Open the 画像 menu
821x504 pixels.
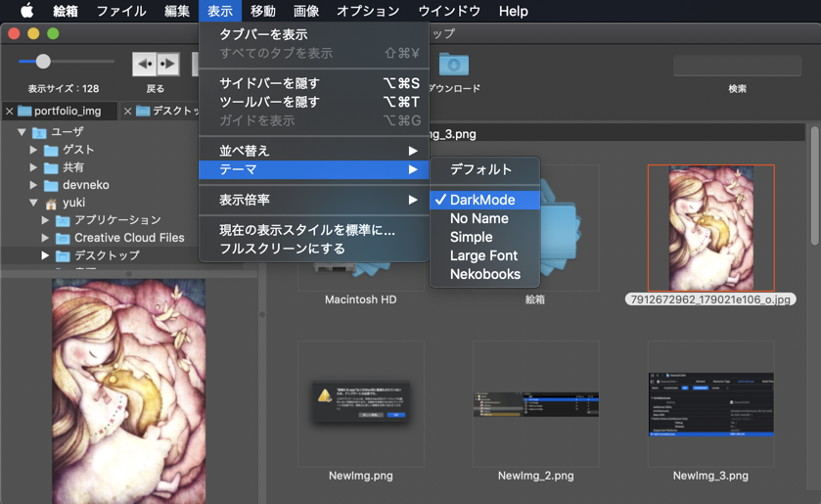(305, 11)
